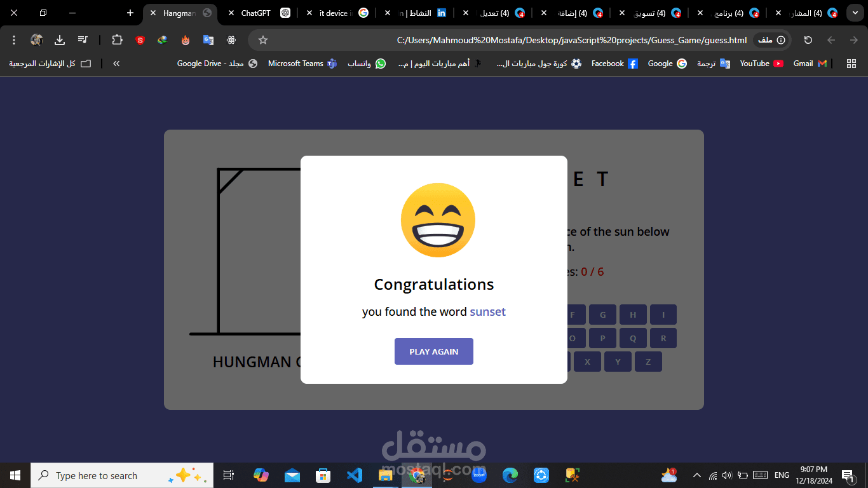The image size is (868, 488).
Task: Open the Extensions puzzle icon
Action: pos(117,40)
